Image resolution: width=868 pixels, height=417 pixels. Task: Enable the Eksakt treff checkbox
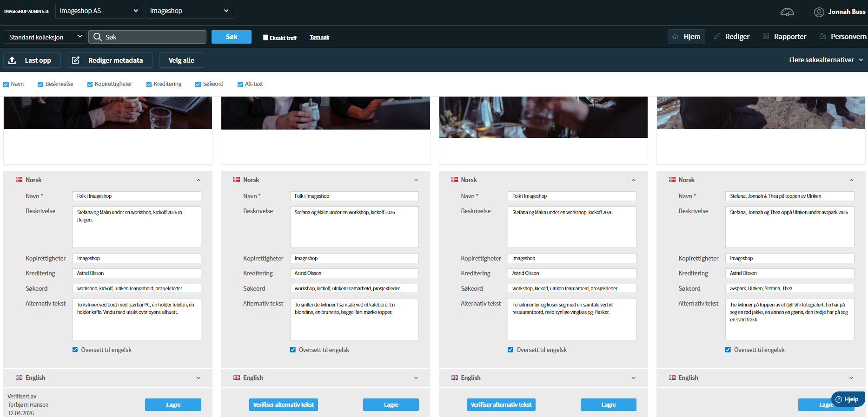click(x=265, y=38)
